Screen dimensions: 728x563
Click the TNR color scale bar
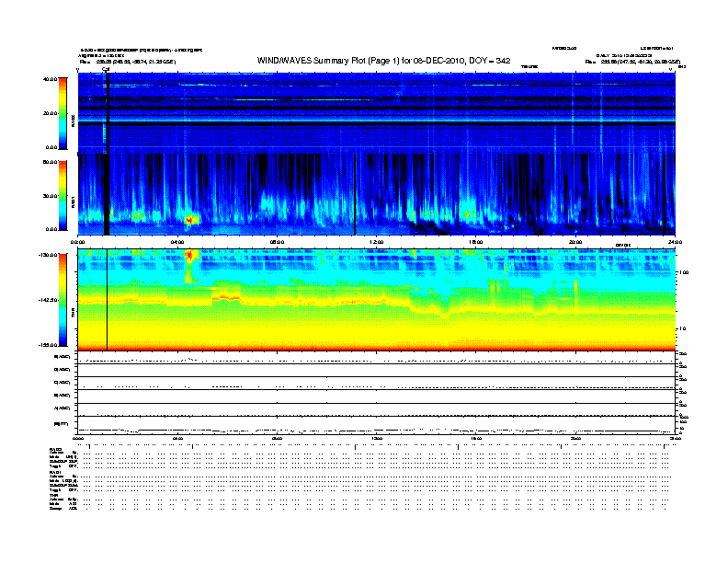(63, 300)
